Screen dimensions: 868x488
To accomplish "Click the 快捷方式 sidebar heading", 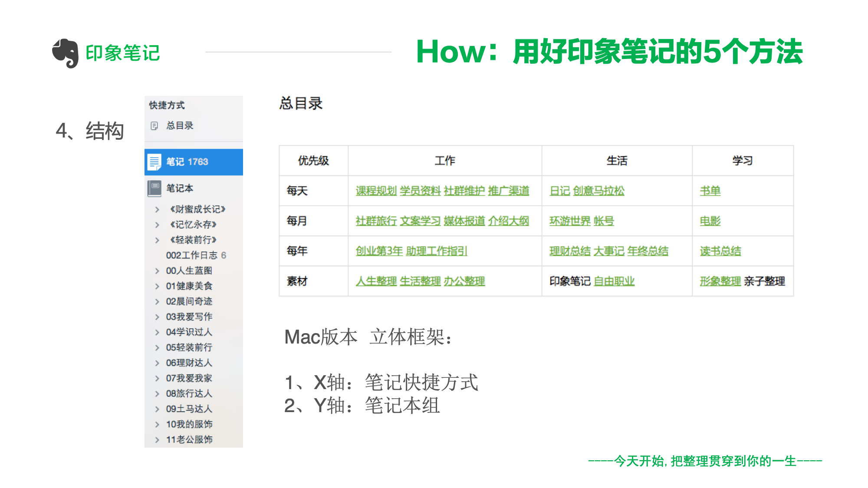I will [167, 105].
